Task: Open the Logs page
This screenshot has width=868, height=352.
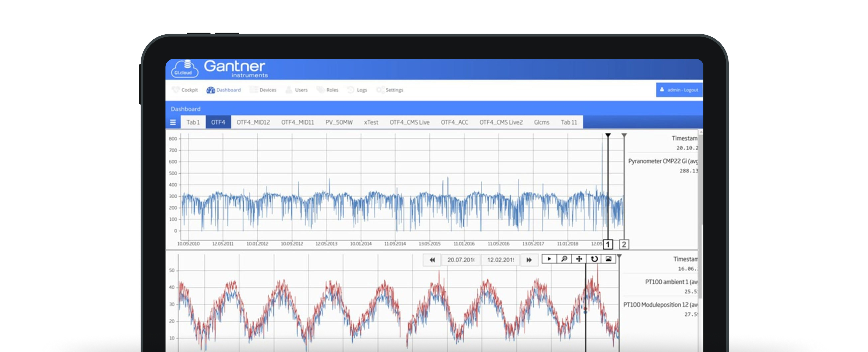Action: (x=357, y=90)
